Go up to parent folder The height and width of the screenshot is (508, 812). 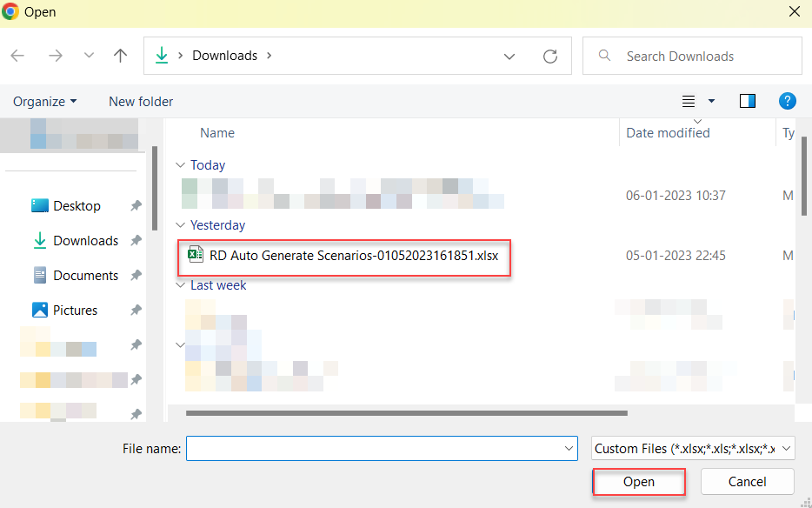pos(120,55)
